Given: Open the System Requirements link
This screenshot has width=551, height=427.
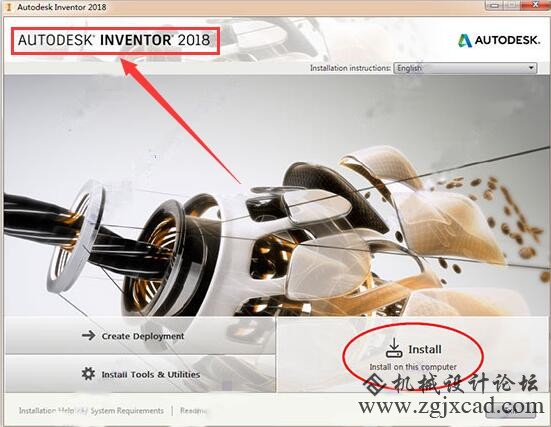Looking at the screenshot, I should pyautogui.click(x=127, y=410).
